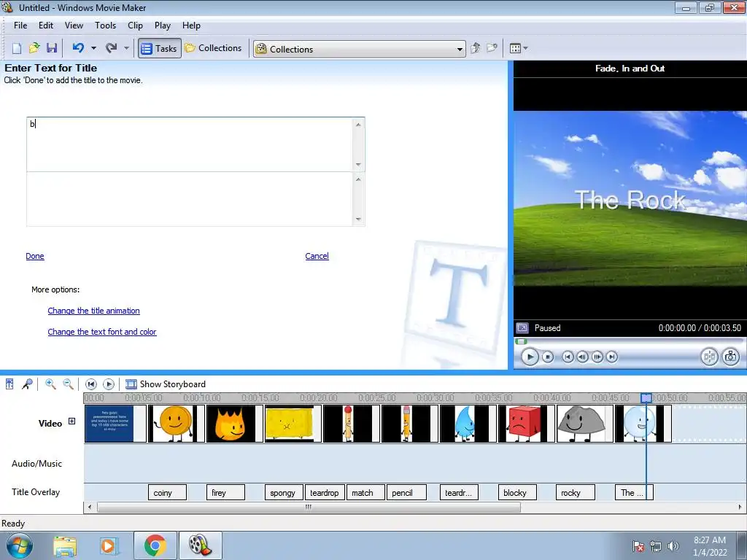This screenshot has width=747, height=560.
Task: Select the red cube character clip
Action: coord(527,424)
